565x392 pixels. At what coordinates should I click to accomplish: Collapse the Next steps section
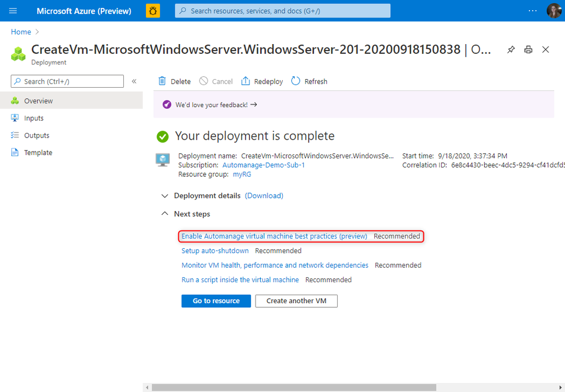point(165,214)
